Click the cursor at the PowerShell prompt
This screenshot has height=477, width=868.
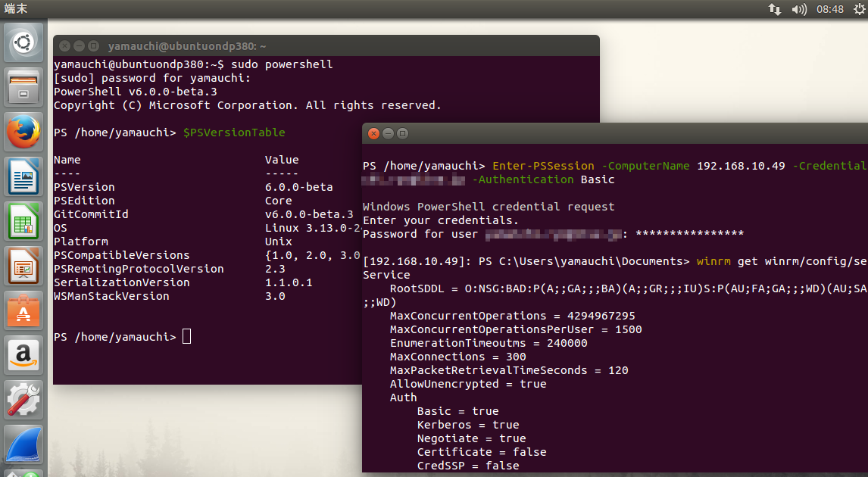point(186,336)
